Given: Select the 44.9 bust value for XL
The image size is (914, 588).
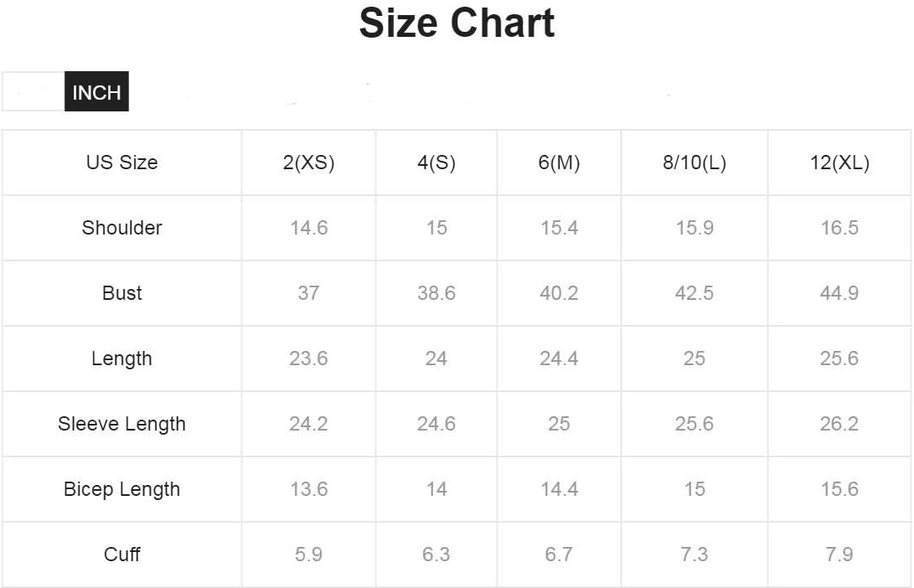Looking at the screenshot, I should click(839, 293).
